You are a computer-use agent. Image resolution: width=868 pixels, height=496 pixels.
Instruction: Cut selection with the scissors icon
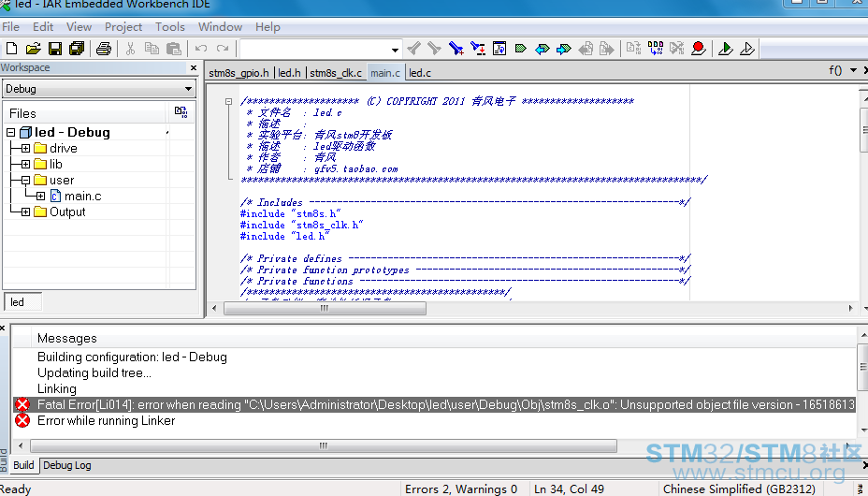click(x=130, y=49)
